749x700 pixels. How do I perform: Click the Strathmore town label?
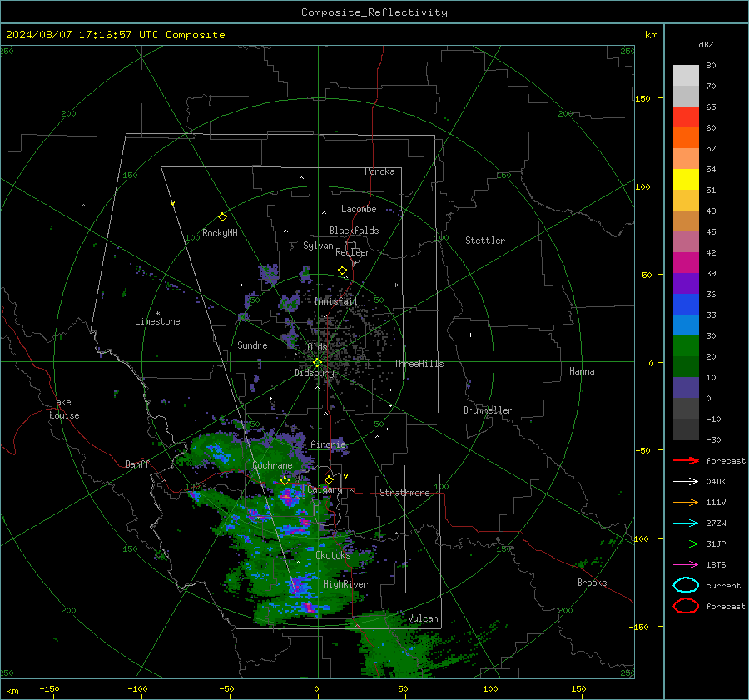pyautogui.click(x=404, y=493)
